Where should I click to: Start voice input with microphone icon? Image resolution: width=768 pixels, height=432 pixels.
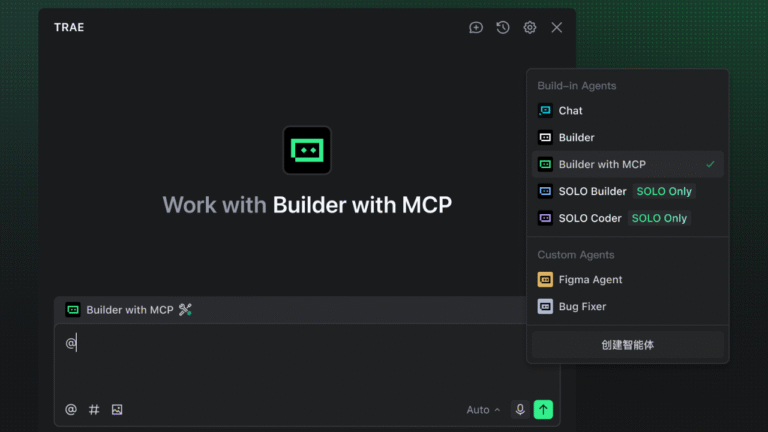coord(520,409)
